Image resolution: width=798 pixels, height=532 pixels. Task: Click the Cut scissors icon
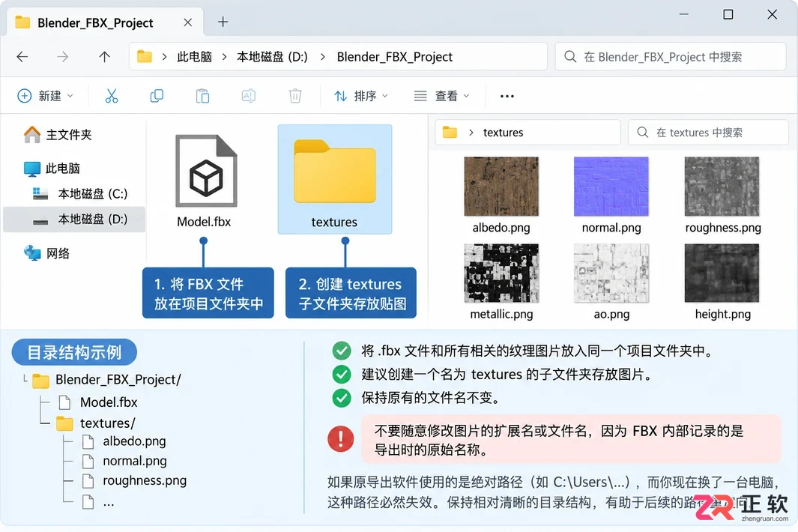(112, 96)
